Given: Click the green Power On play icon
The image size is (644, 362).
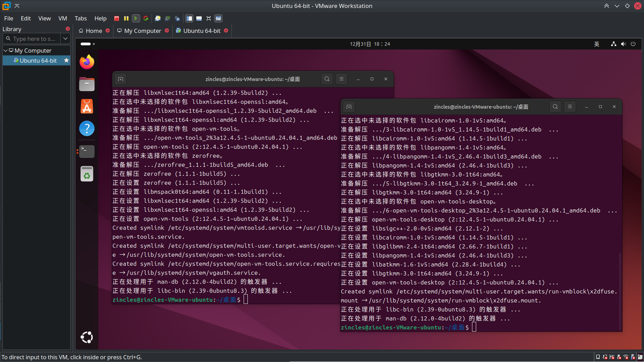Looking at the screenshot, I should click(136, 18).
